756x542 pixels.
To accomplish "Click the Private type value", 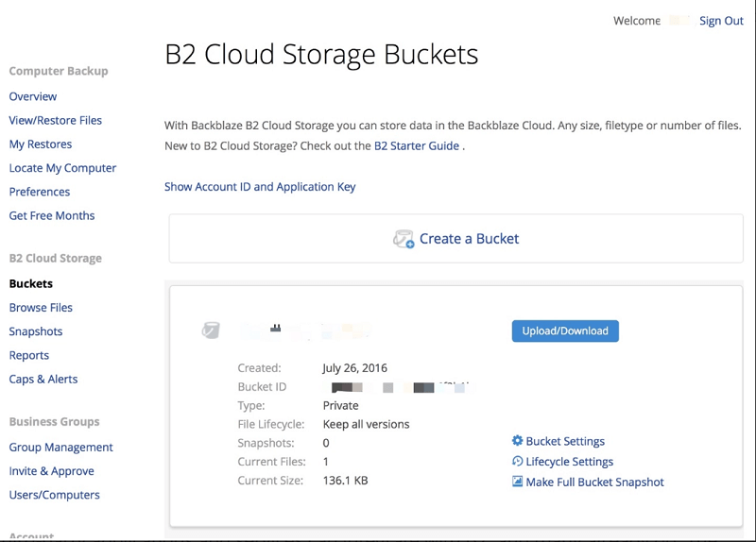I will click(340, 406).
